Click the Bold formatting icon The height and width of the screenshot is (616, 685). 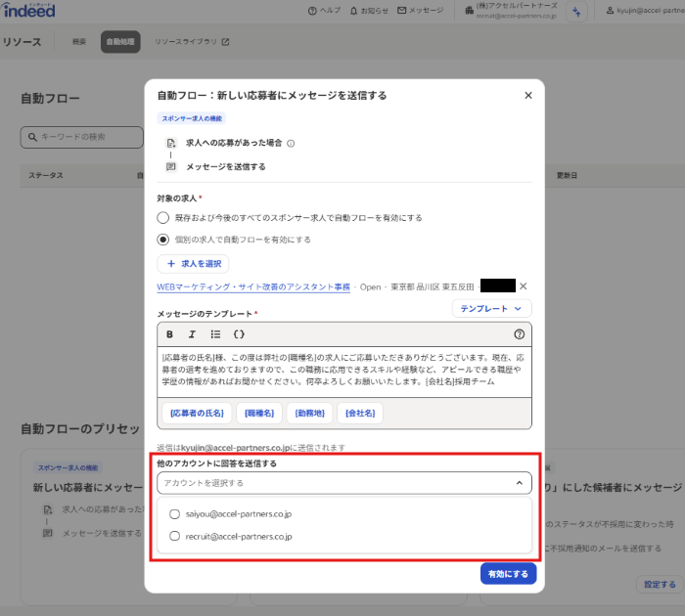coord(169,333)
